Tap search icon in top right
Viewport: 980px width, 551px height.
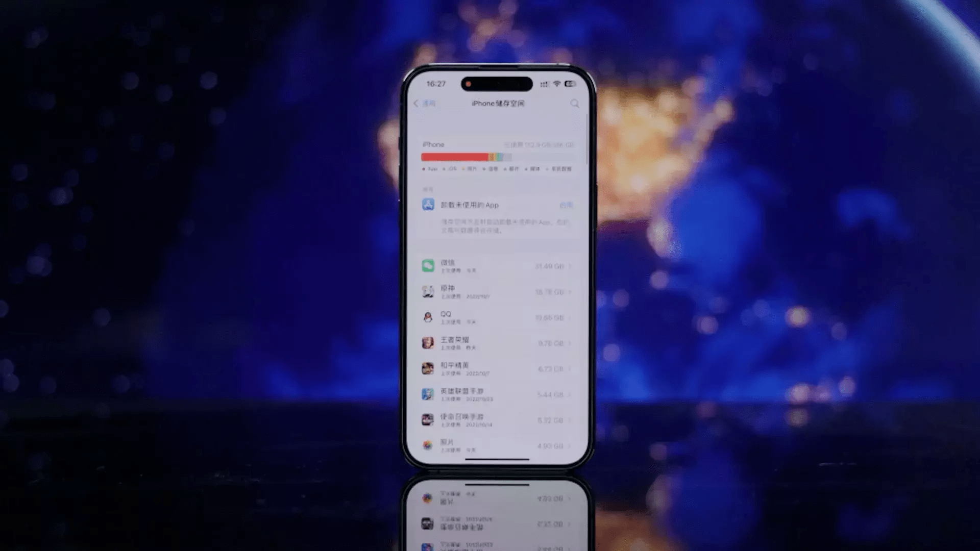click(575, 104)
